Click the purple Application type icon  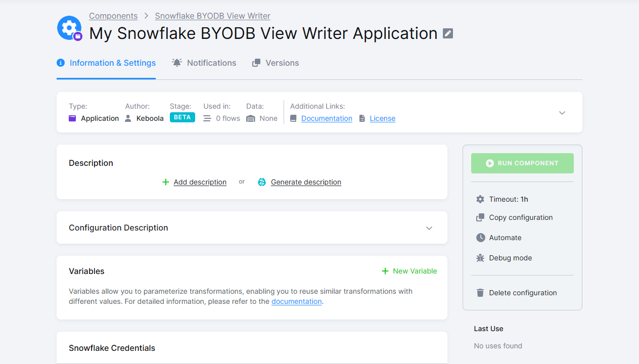tap(72, 118)
